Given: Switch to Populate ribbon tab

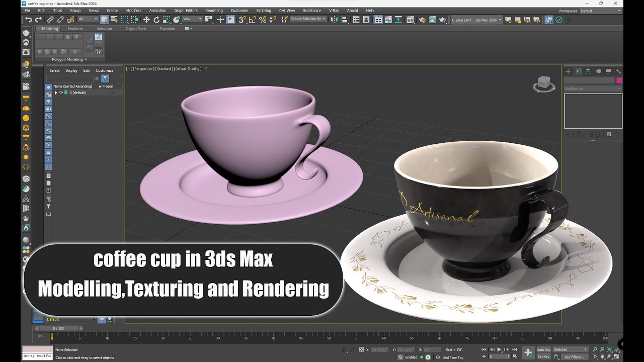Looking at the screenshot, I should [168, 29].
